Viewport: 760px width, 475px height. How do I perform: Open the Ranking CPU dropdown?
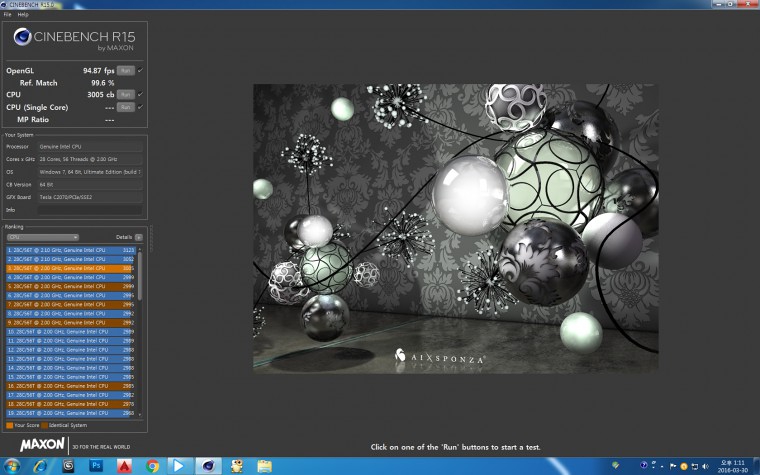tap(43, 237)
